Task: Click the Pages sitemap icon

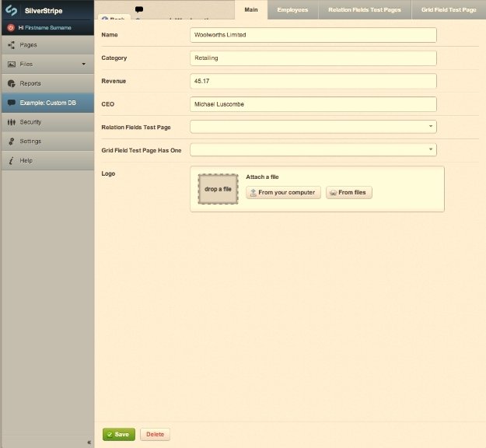Action: [12, 45]
